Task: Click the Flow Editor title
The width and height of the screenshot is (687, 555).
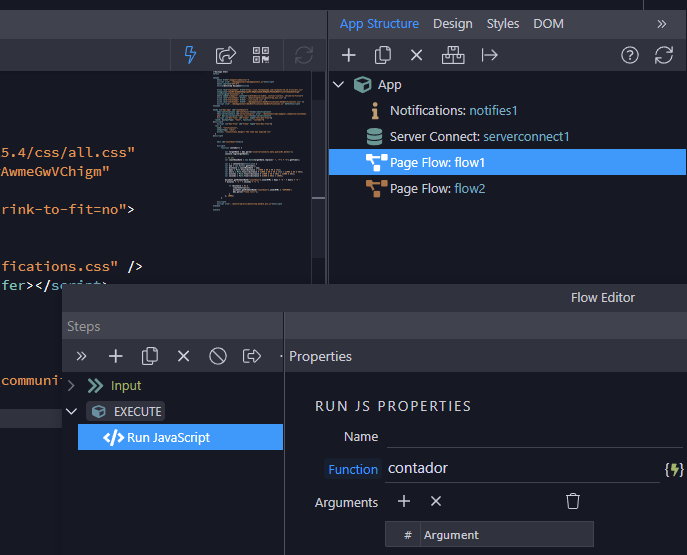Action: (602, 297)
